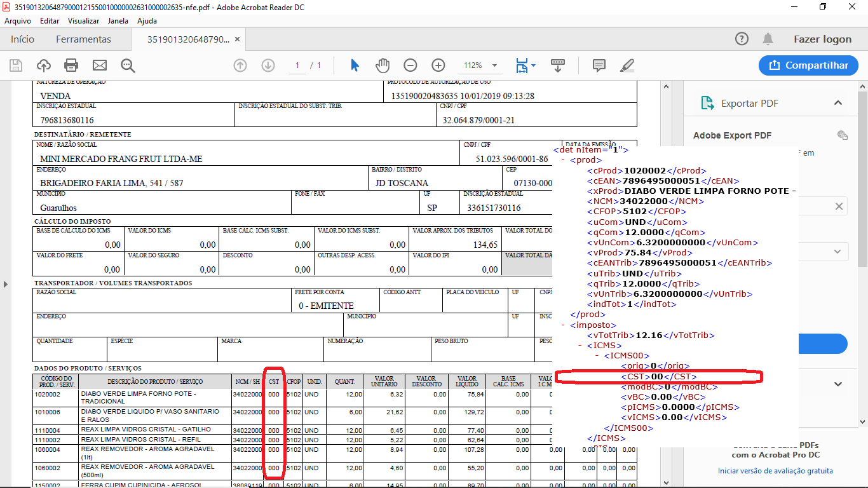868x488 pixels.
Task: Click the address BRIGADEIRO FARIA LIMA, 541 / 587
Action: pos(111,183)
